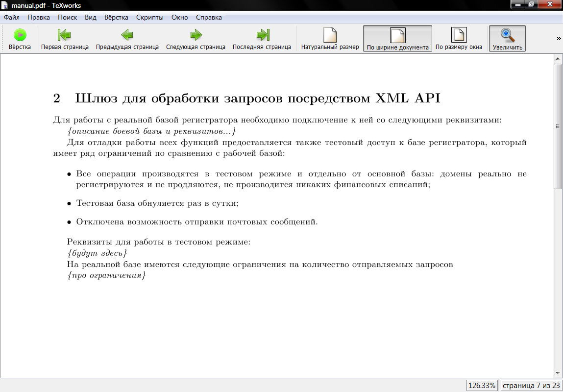Click the страница 7 из 23 page indicator
Viewport: 563px width, 392px height.
(x=531, y=385)
